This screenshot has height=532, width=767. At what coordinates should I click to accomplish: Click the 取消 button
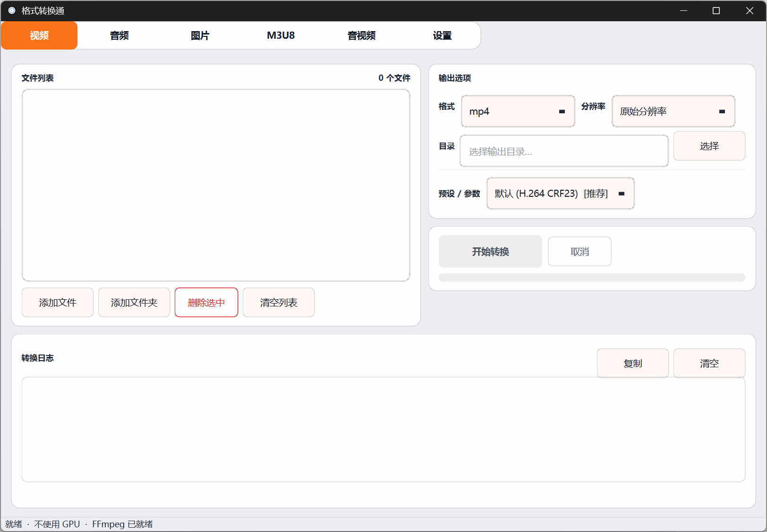pyautogui.click(x=580, y=252)
